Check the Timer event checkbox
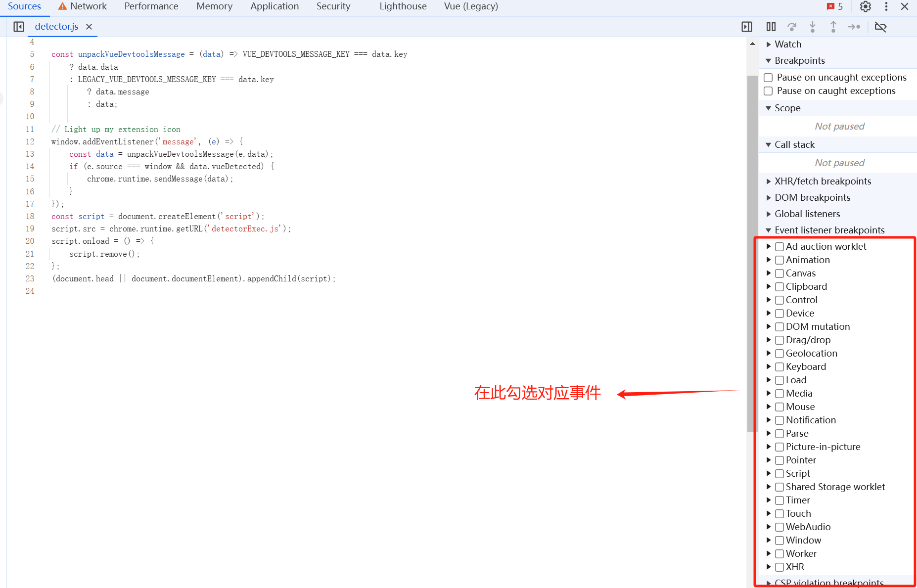Viewport: 917px width, 588px height. coord(779,500)
